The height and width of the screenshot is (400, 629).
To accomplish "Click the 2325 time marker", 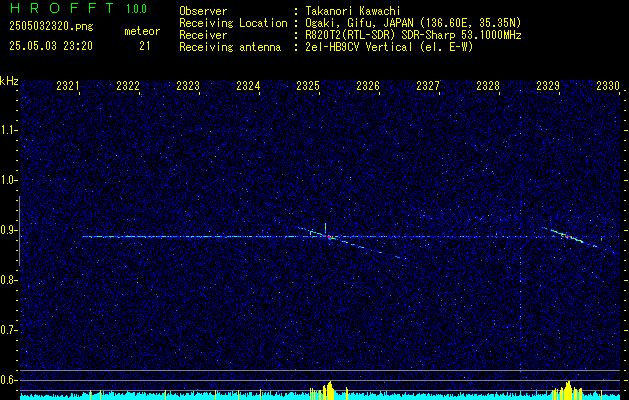I will click(x=308, y=85).
